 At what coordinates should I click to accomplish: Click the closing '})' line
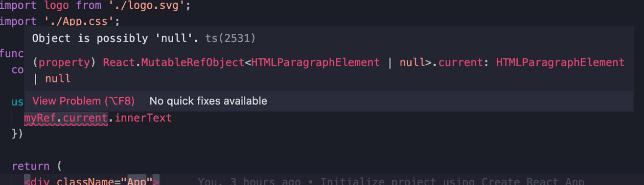pos(17,133)
